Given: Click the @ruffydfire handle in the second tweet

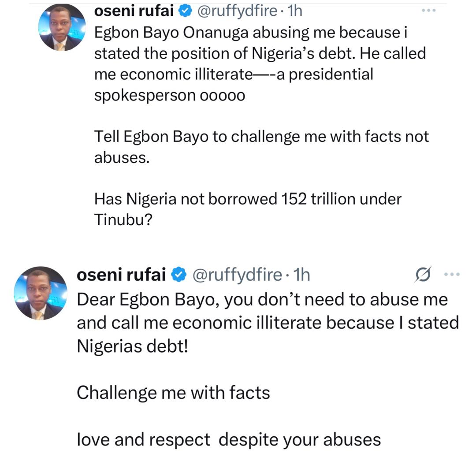Looking at the screenshot, I should point(237,275).
